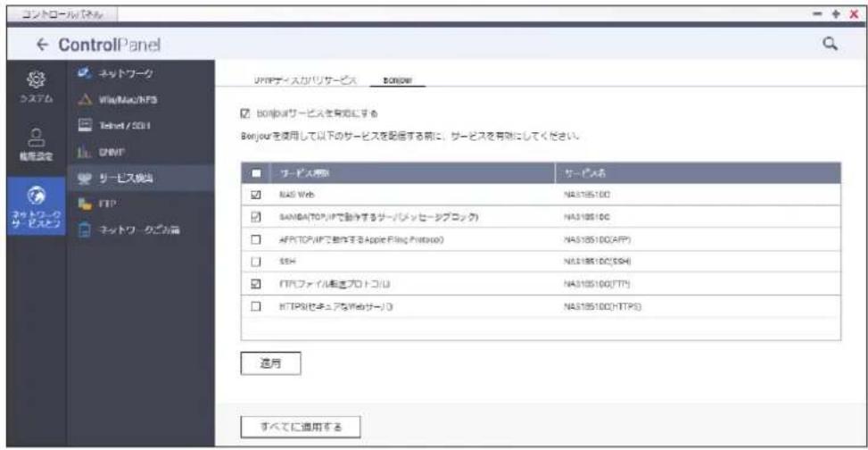Viewport: 868px width, 450px height.
Task: Click the SNMP chart icon
Action: coord(84,153)
